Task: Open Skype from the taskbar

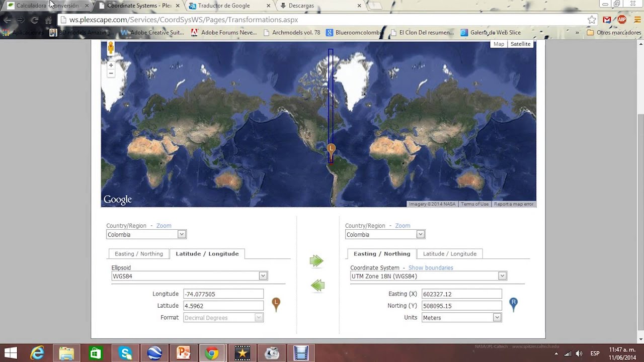Action: tap(125, 353)
